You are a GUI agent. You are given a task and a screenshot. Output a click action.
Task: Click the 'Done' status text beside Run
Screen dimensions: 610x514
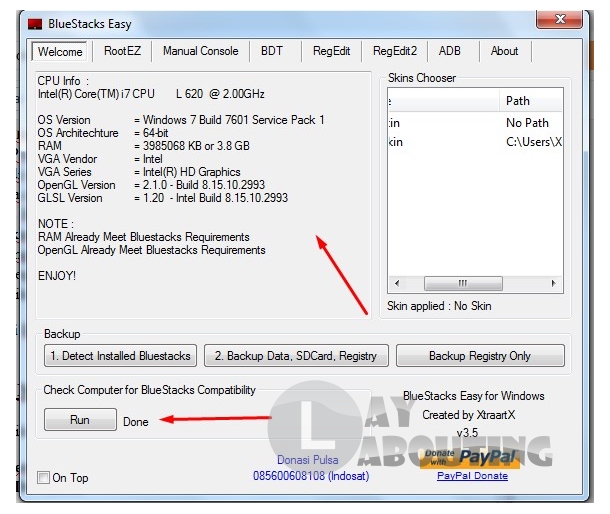pyautogui.click(x=136, y=422)
